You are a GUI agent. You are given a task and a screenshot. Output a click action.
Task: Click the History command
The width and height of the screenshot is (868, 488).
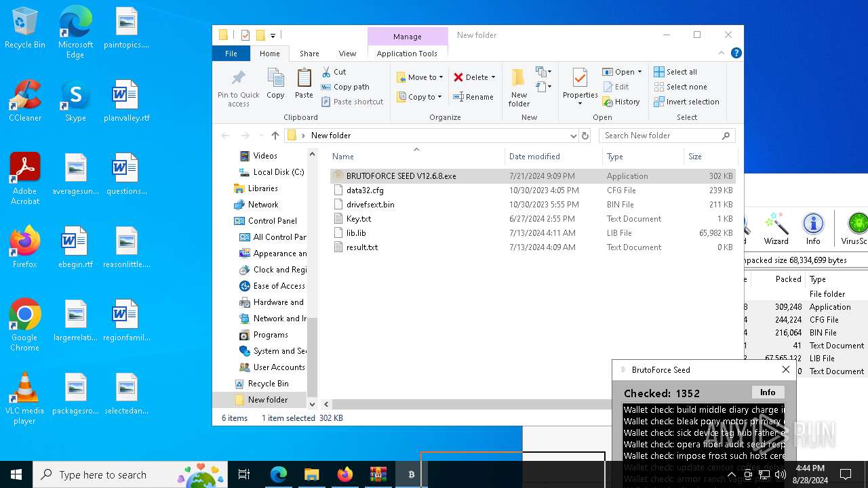point(621,102)
